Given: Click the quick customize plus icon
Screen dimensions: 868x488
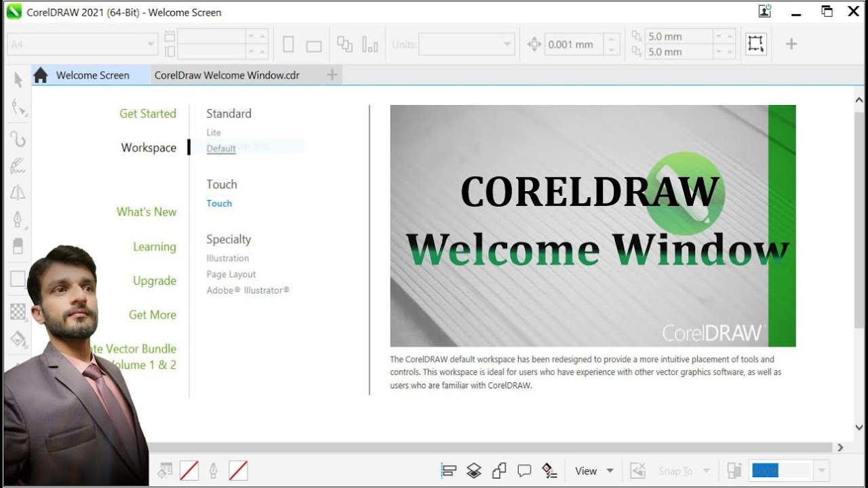Looking at the screenshot, I should 791,44.
